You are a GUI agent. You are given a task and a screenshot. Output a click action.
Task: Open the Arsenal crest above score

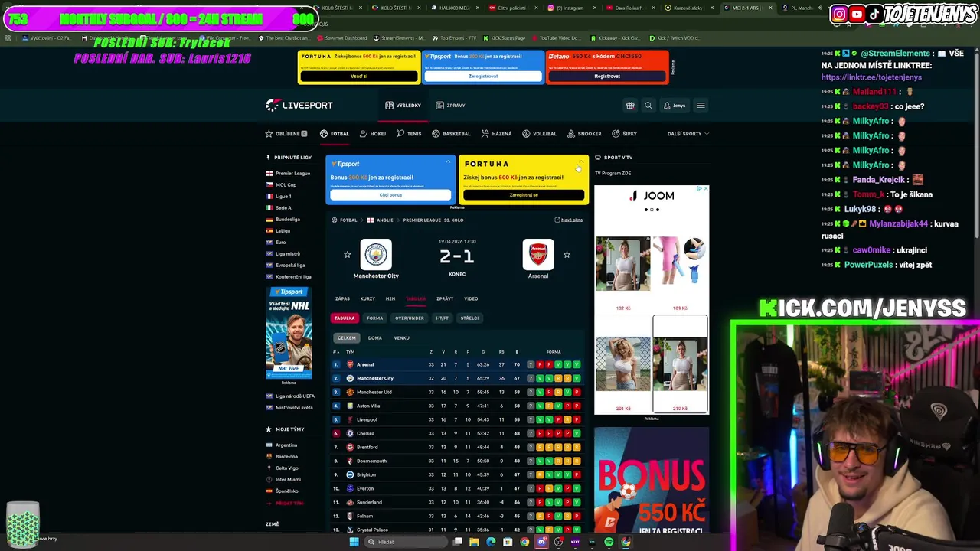(538, 255)
